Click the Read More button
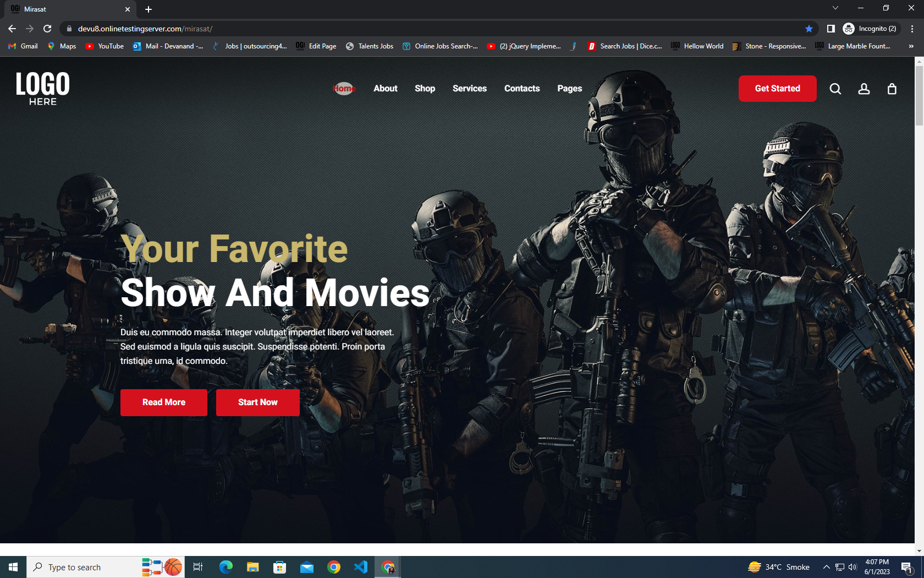Screen dimensions: 924x578 click(x=163, y=402)
